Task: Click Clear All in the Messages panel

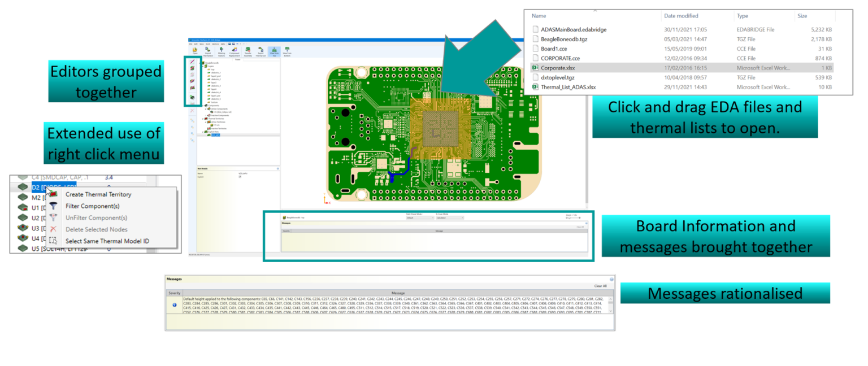Action: 600,286
